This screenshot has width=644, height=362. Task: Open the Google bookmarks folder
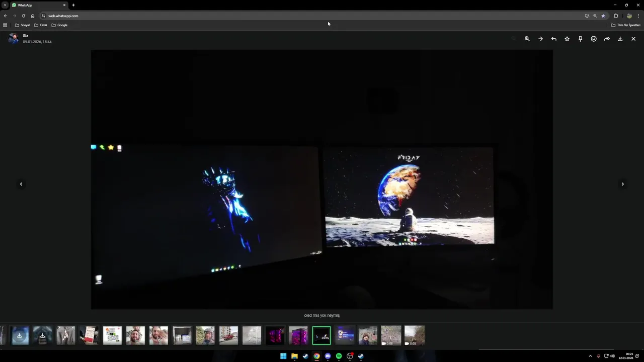point(59,25)
